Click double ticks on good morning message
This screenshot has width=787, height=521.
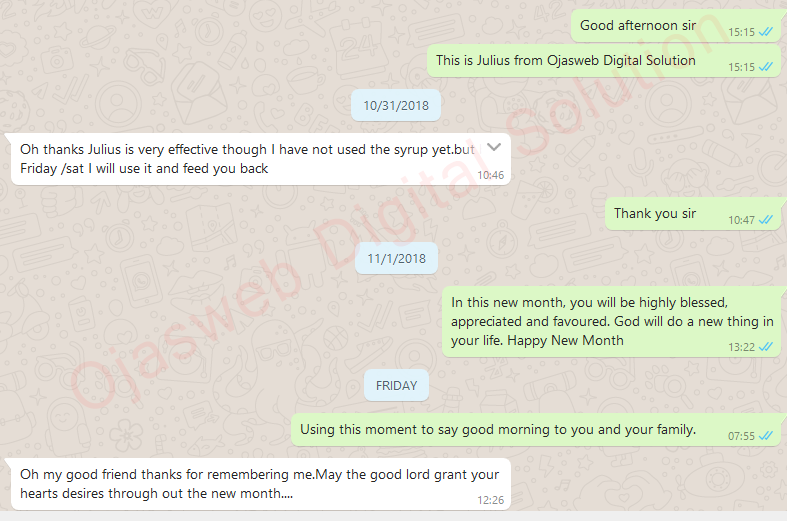pos(765,436)
